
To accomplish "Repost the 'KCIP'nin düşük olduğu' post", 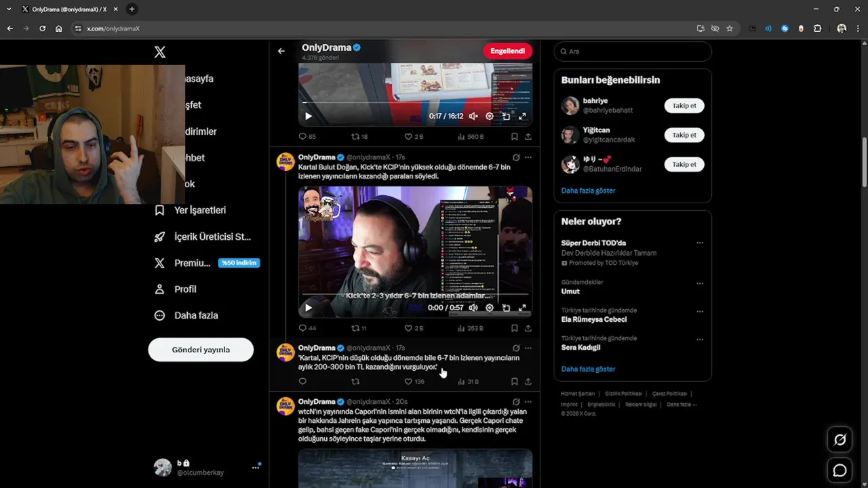I will [x=355, y=382].
